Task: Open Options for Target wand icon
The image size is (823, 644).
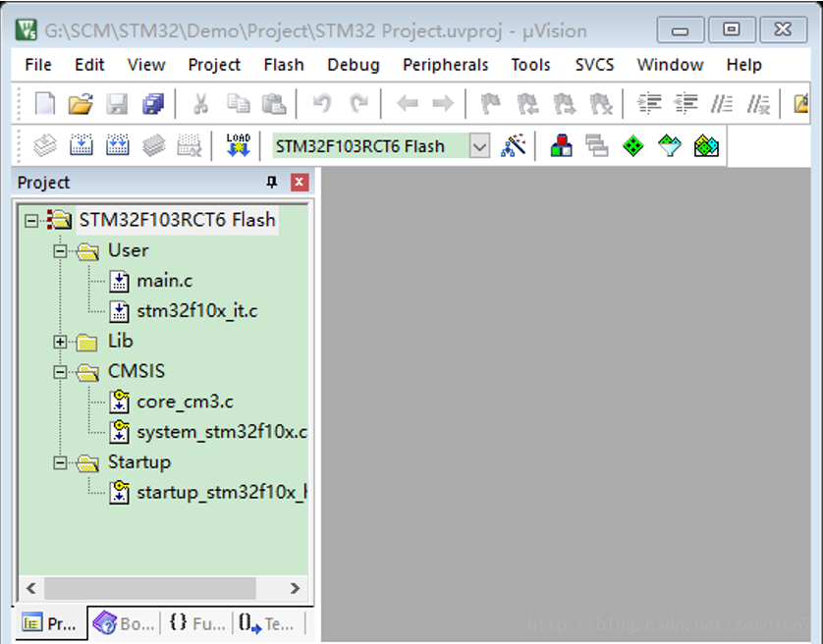Action: click(x=513, y=145)
